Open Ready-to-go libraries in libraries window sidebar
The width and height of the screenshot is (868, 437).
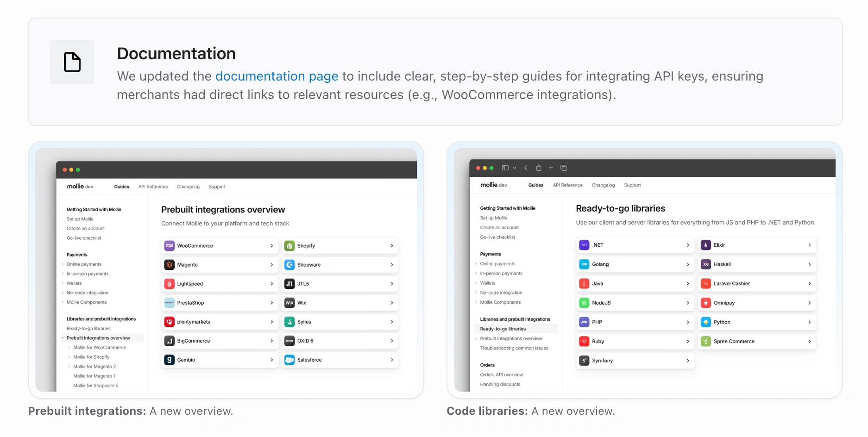click(x=503, y=329)
